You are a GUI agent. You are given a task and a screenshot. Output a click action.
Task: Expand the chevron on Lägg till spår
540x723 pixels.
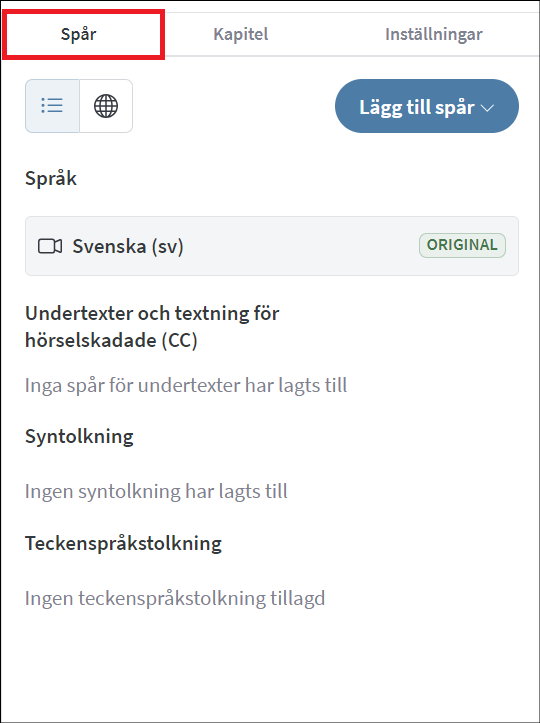487,108
